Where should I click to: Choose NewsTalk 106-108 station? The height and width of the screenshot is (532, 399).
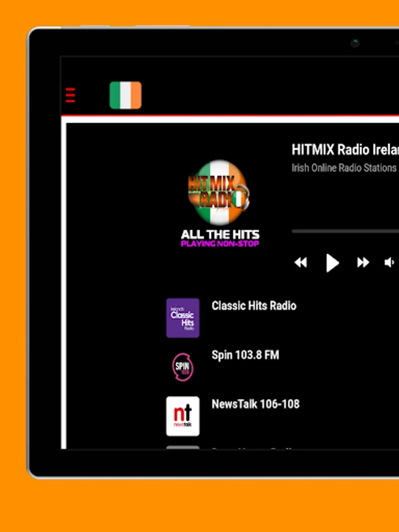tap(255, 404)
